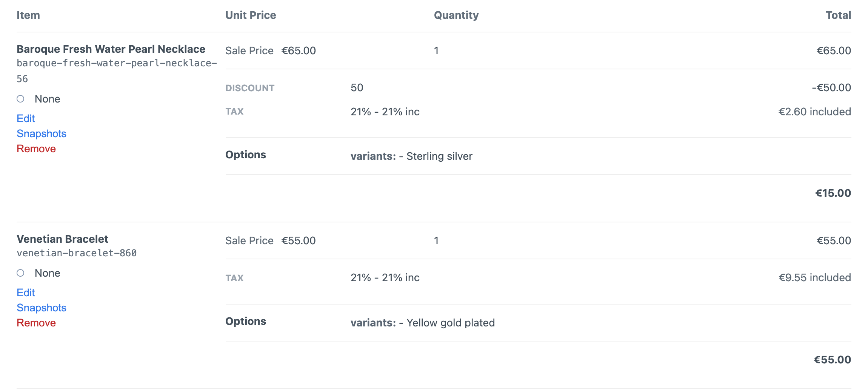Viewport: 868px width, 389px height.
Task: Edit the Venetian Bracelet line item
Action: pos(25,293)
